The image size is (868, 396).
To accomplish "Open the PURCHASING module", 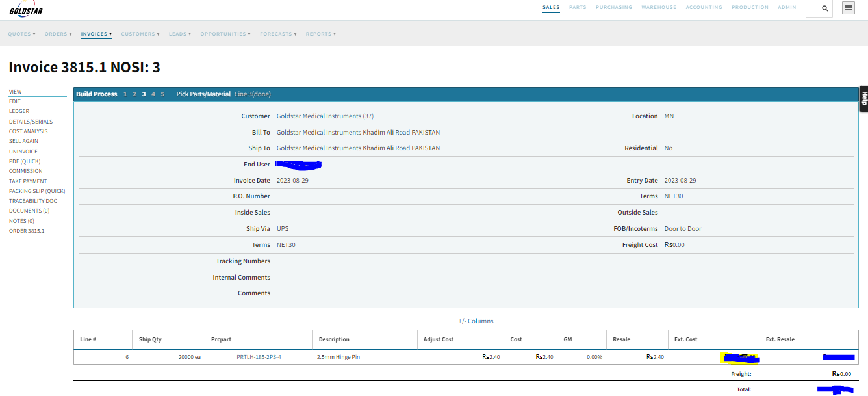I will click(614, 8).
